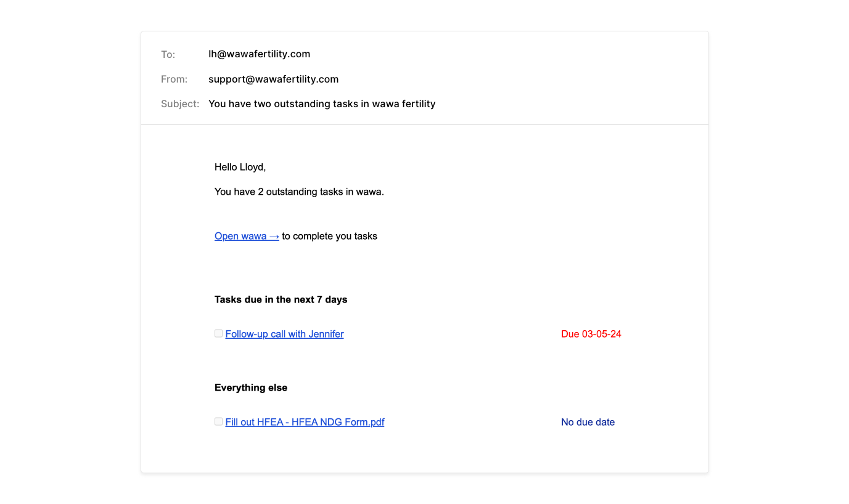Image resolution: width=849 pixels, height=504 pixels.
Task: Select the recipient address lh@wawafertility.com
Action: [259, 54]
